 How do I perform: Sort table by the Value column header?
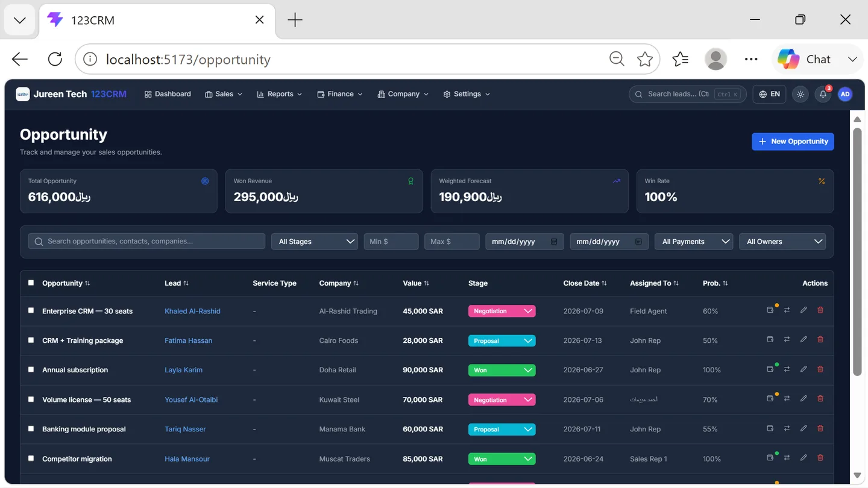[416, 283]
